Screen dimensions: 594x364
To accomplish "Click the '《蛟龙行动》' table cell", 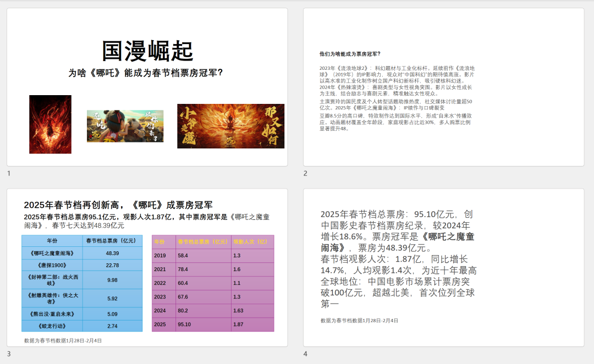I will tap(52, 326).
